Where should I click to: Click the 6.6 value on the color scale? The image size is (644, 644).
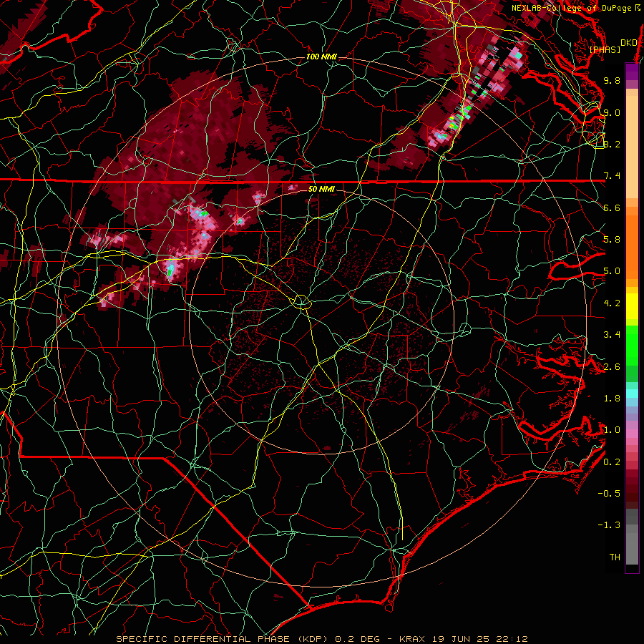[612, 208]
